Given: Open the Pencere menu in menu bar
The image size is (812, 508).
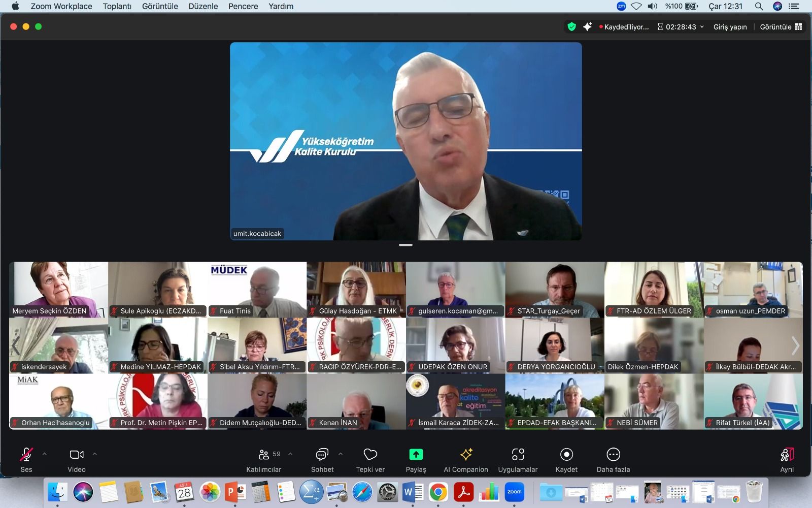Looking at the screenshot, I should (x=243, y=6).
